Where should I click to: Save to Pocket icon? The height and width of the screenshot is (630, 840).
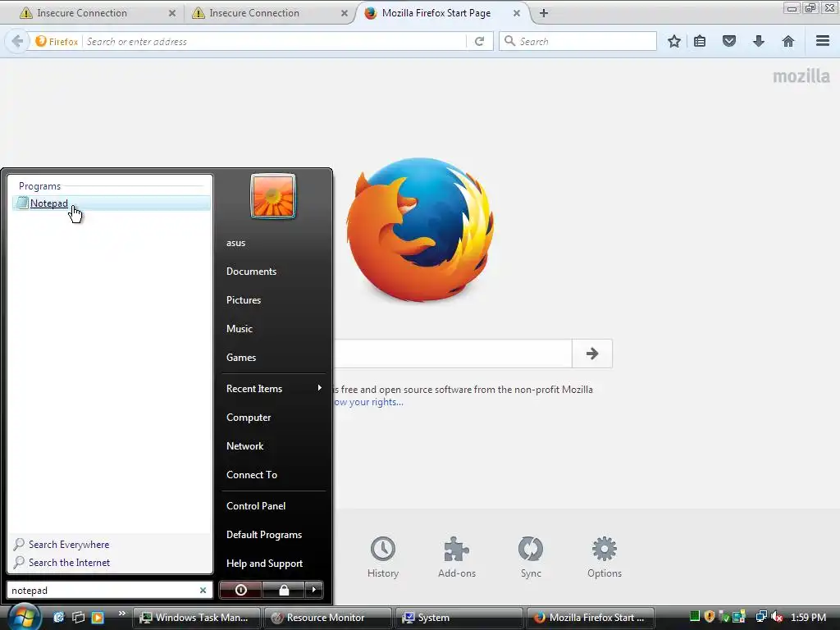coord(729,41)
